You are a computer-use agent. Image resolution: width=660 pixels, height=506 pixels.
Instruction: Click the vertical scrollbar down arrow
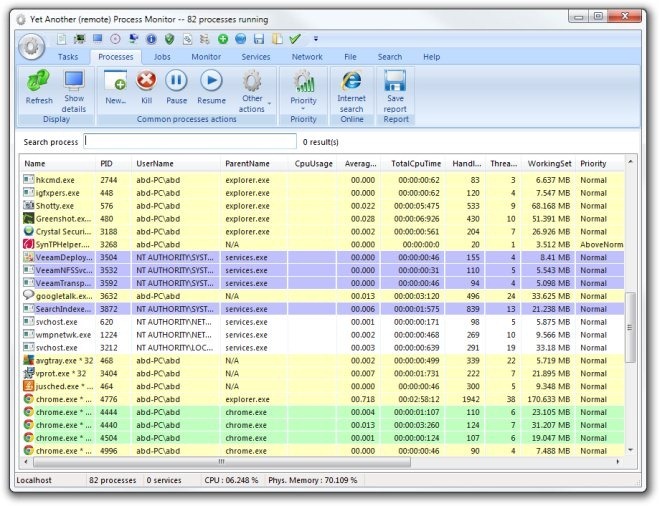630,450
